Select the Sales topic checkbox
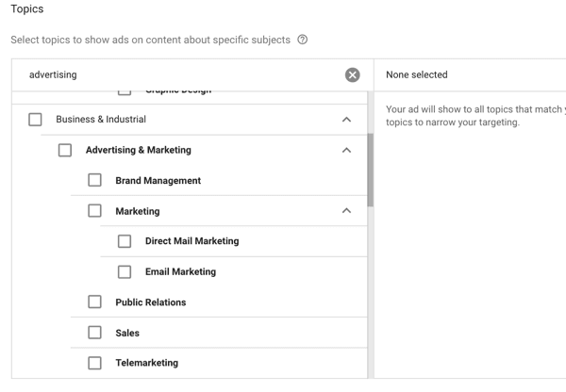566x392 pixels. coord(94,333)
